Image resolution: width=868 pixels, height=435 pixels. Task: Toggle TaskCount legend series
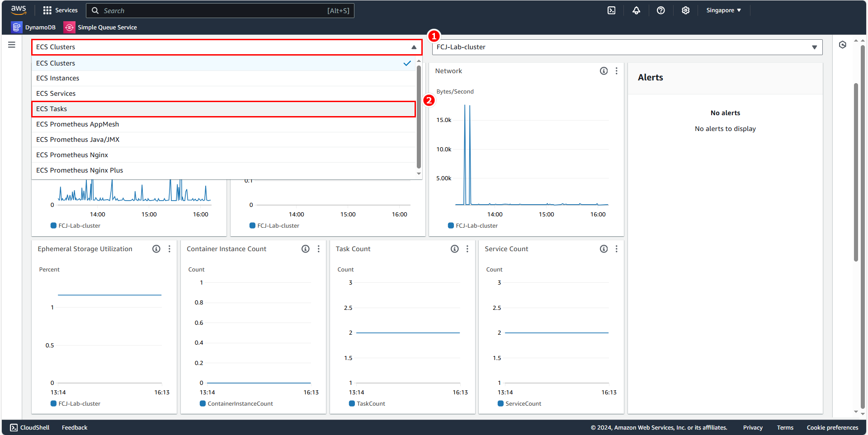click(367, 403)
